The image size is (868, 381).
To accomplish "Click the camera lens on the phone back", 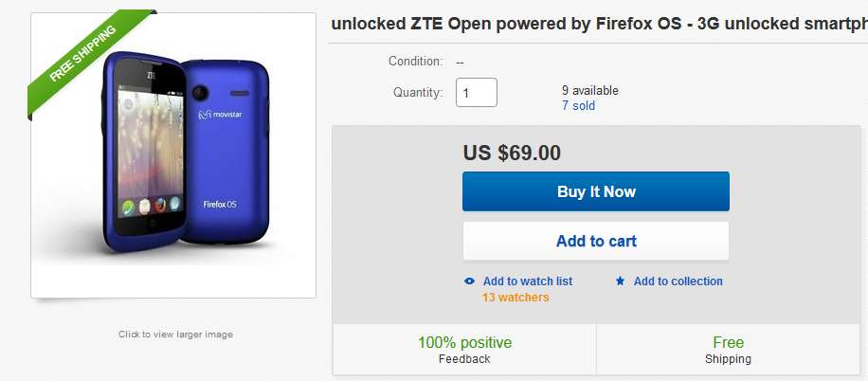I will coord(200,94).
